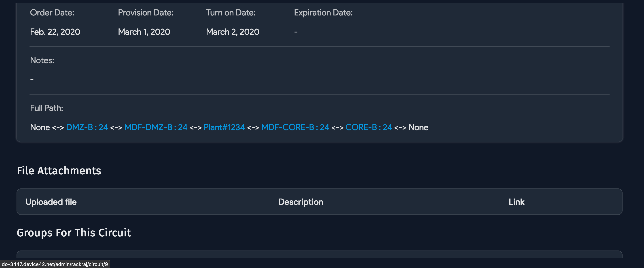Open the CORE-B : 24 link
The width and height of the screenshot is (644, 268).
point(369,127)
